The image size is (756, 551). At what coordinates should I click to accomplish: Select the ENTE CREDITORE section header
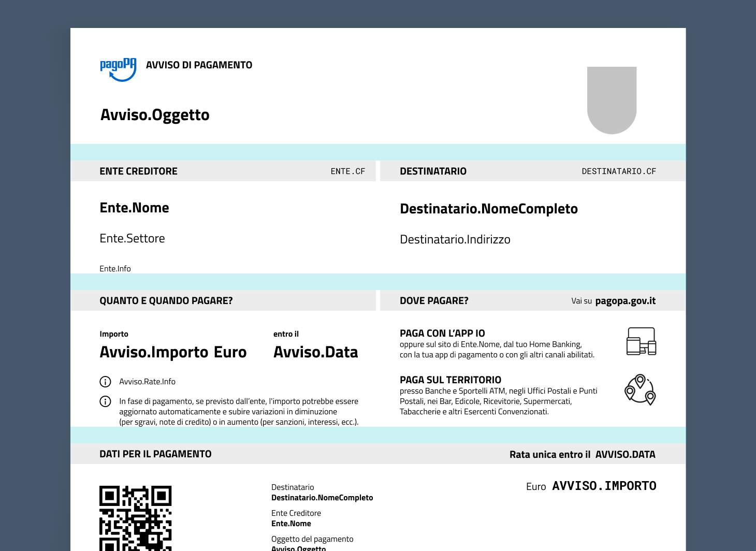[x=138, y=171]
